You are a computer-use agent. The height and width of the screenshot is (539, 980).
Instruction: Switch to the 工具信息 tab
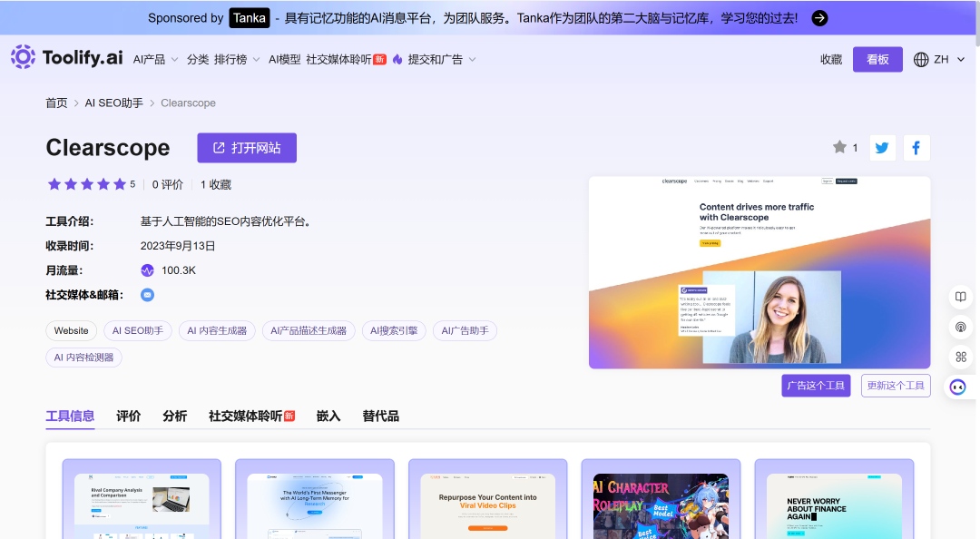pos(70,416)
